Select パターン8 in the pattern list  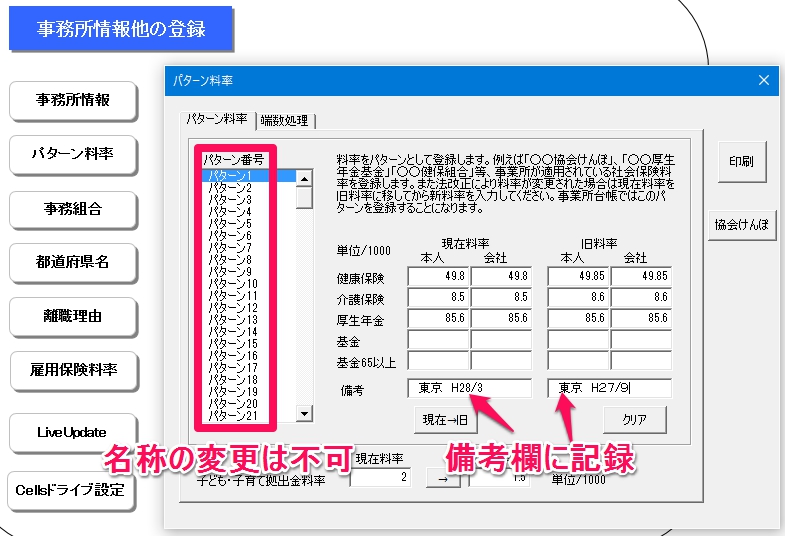tap(249, 260)
